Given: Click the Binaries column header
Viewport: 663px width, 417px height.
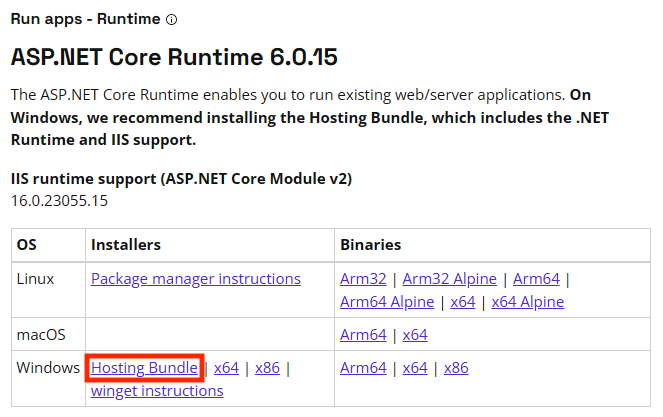Looking at the screenshot, I should (x=371, y=245).
